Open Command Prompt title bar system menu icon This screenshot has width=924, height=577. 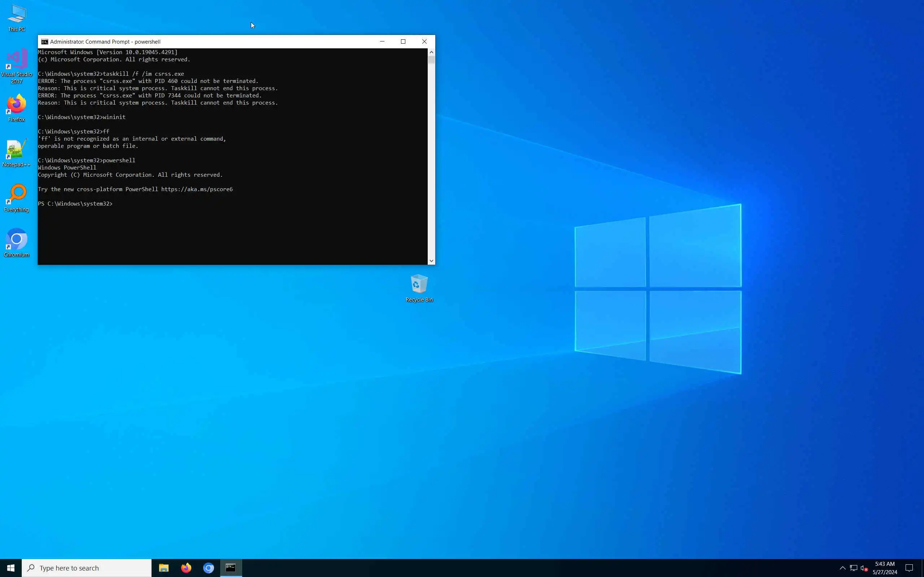(45, 41)
